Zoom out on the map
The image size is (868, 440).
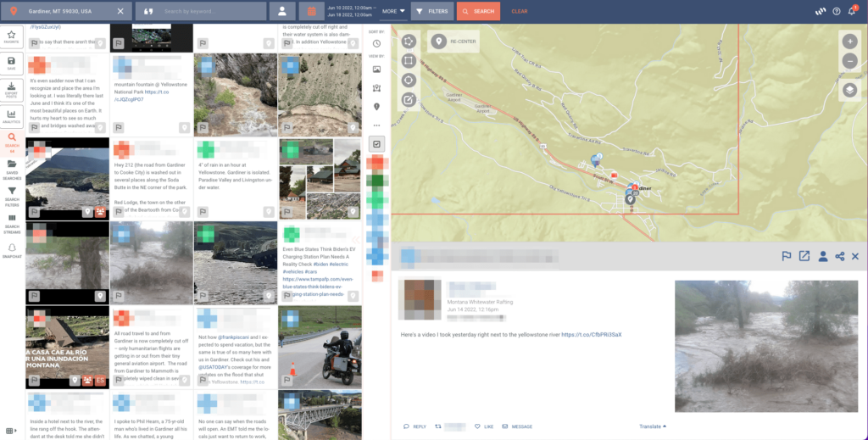pos(849,61)
